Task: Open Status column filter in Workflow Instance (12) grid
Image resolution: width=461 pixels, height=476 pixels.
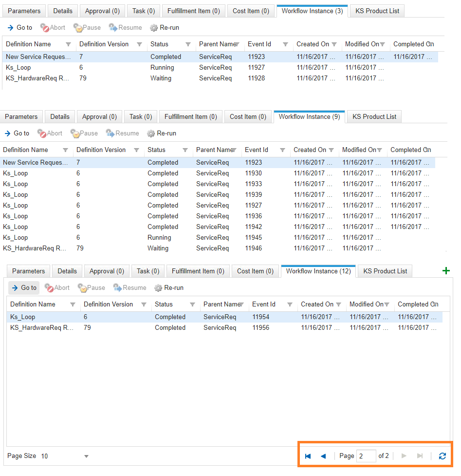Action: coord(192,305)
